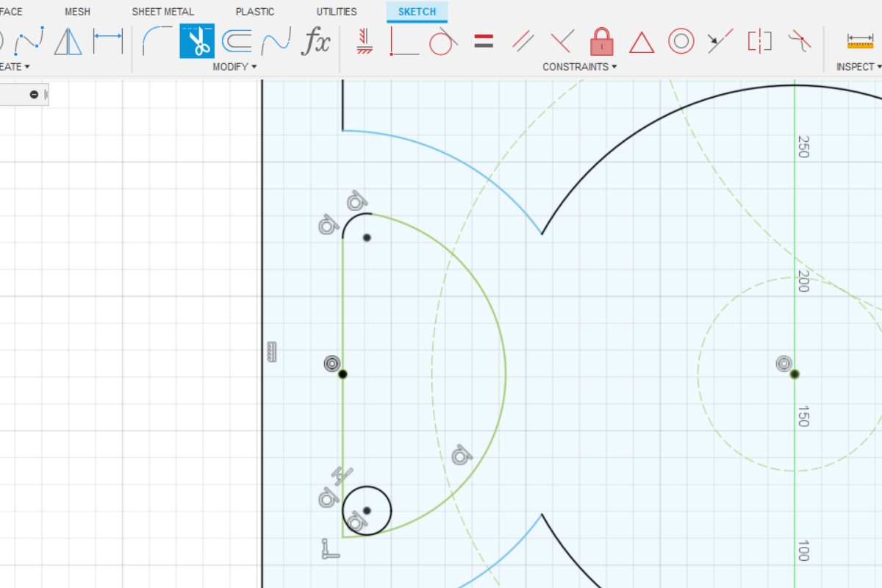This screenshot has width=882, height=588.
Task: Apply the Horizontal/Vertical constraint
Action: [364, 40]
